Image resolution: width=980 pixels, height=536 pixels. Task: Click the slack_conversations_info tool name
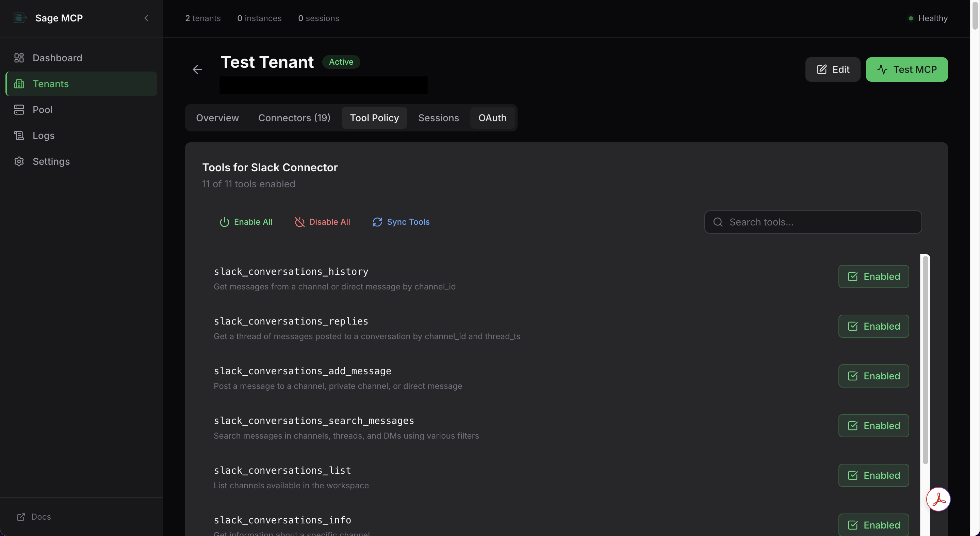(282, 520)
